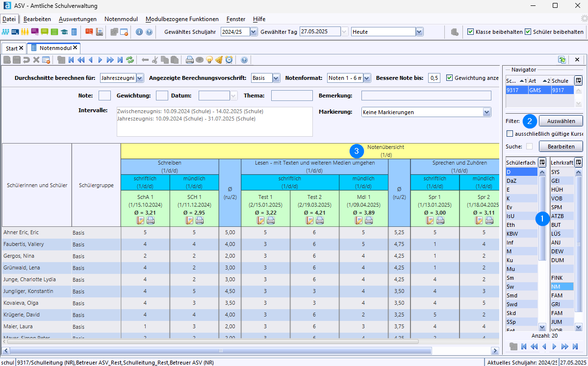Screen dimensions: 588x366
Task: Click the Bearbeiten button beside Suche
Action: [561, 146]
